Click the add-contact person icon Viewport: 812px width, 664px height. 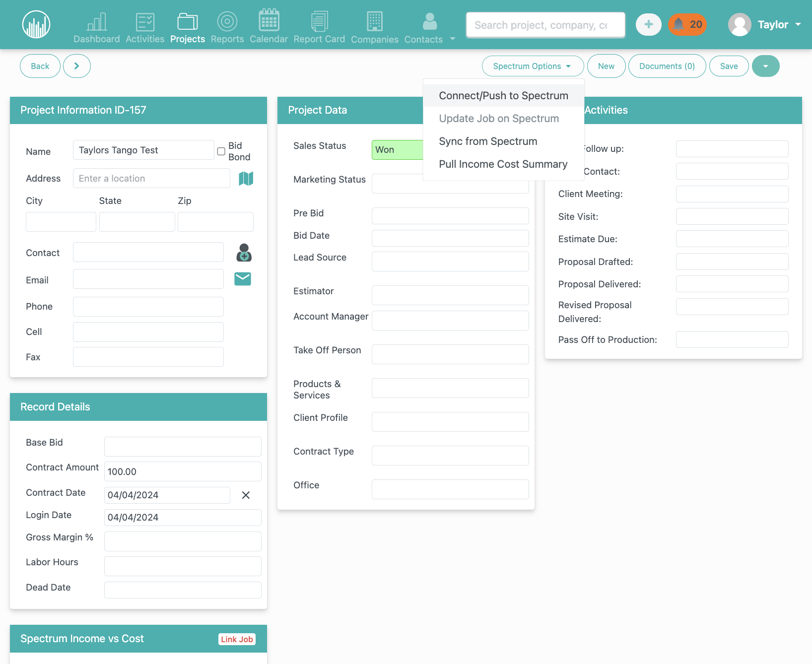click(x=244, y=253)
